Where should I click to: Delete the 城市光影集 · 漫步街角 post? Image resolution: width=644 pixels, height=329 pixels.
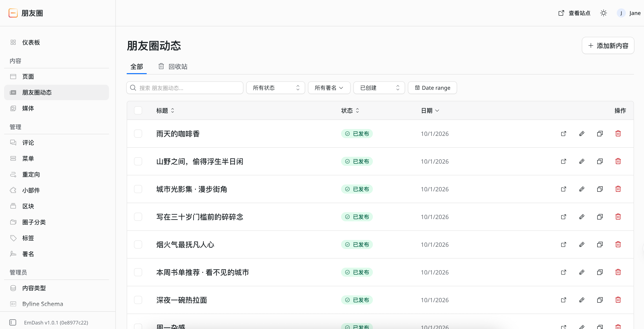(x=618, y=189)
